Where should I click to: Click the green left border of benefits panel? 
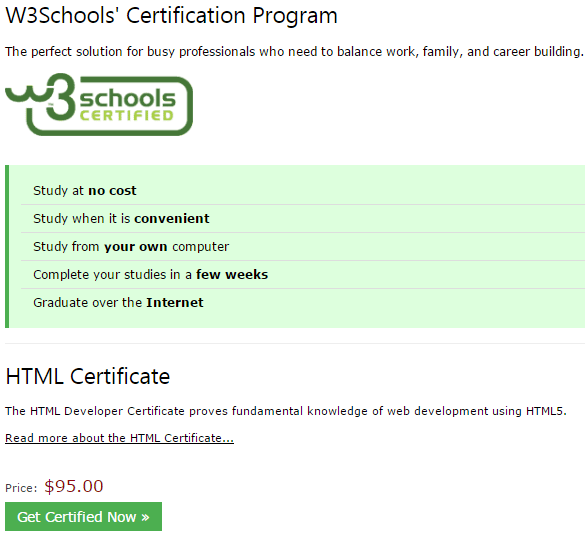[x=7, y=246]
